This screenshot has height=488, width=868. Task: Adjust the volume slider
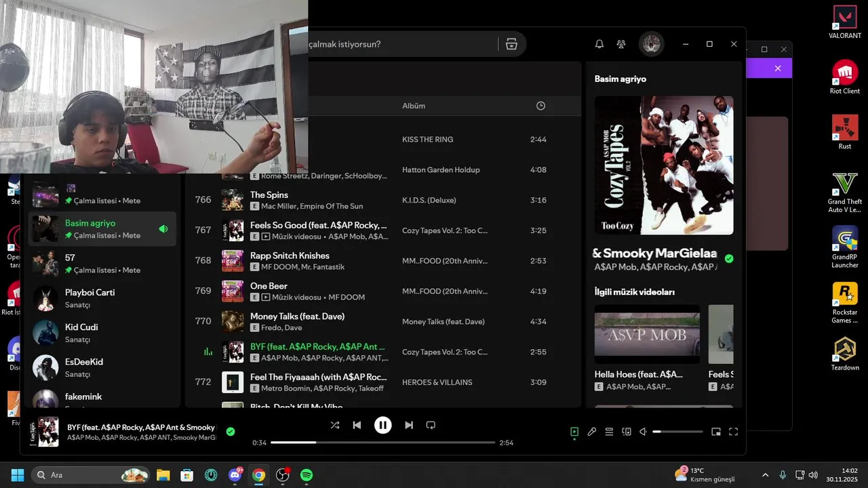coord(677,432)
